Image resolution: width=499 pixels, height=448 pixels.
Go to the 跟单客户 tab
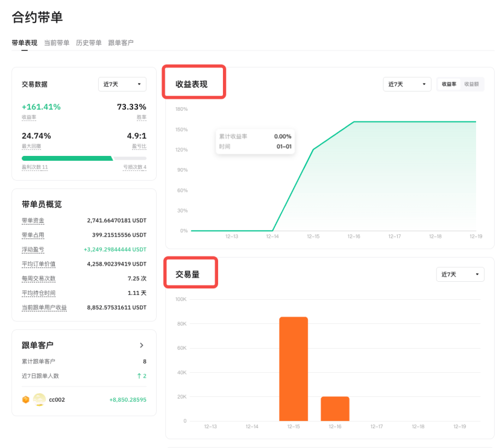pos(121,43)
